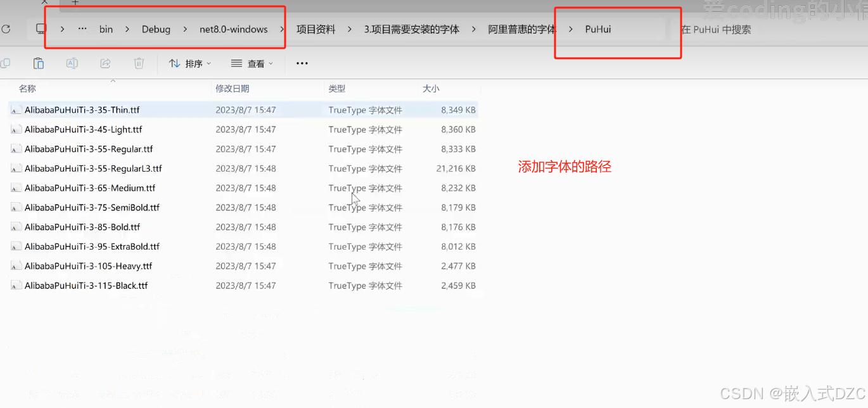Click the 8,349 KB size cell
The height and width of the screenshot is (408, 868).
(x=459, y=110)
